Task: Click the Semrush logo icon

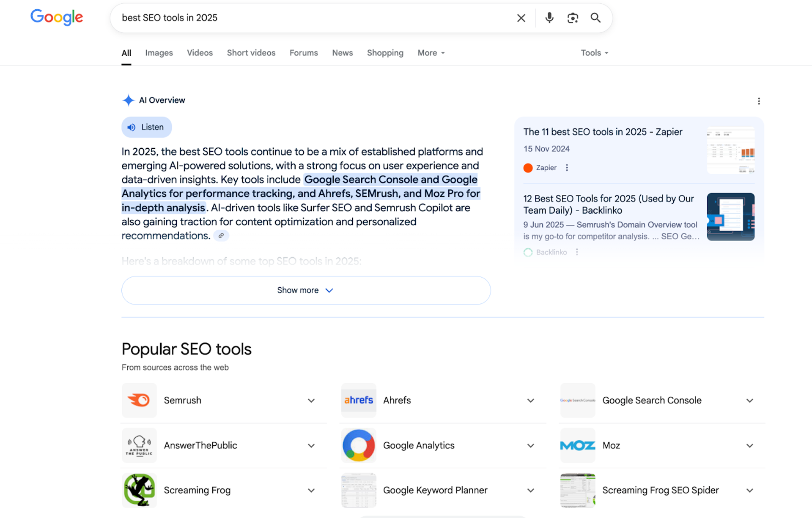Action: pos(139,400)
